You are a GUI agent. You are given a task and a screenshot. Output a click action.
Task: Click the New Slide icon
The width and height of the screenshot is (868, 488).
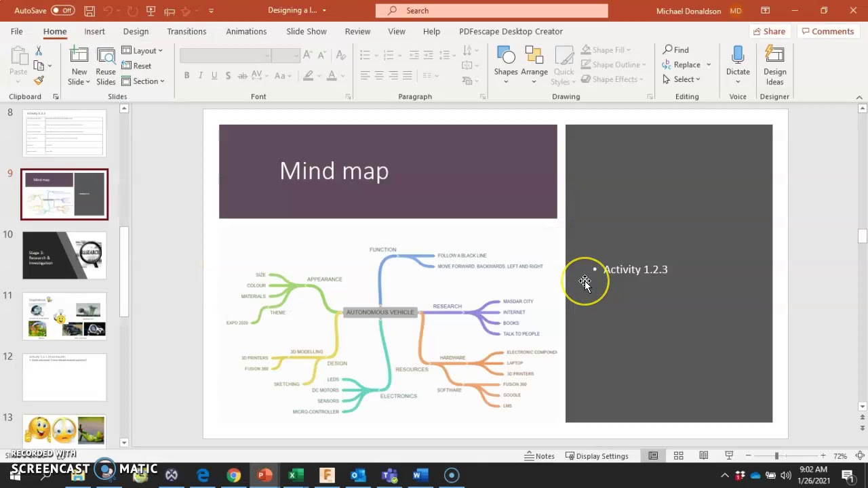click(79, 56)
